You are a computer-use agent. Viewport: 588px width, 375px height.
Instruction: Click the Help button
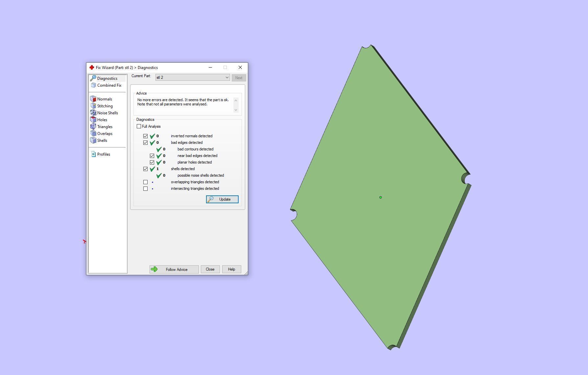tap(231, 269)
